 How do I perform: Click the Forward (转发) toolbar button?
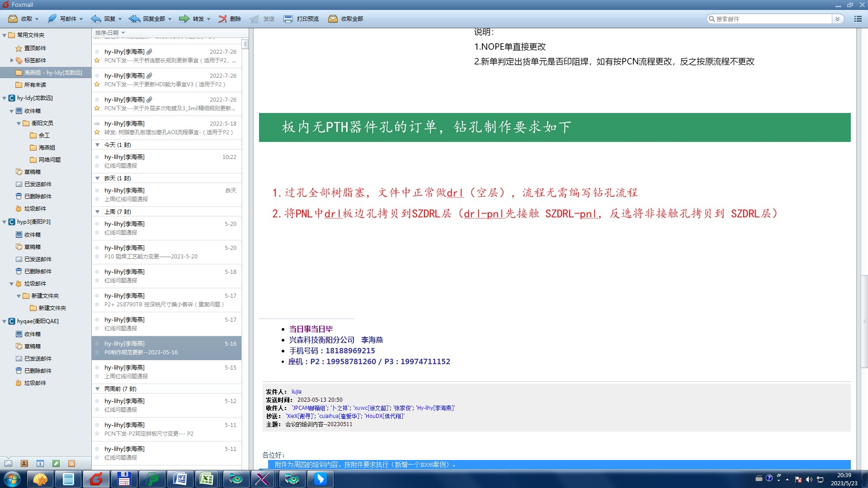192,19
